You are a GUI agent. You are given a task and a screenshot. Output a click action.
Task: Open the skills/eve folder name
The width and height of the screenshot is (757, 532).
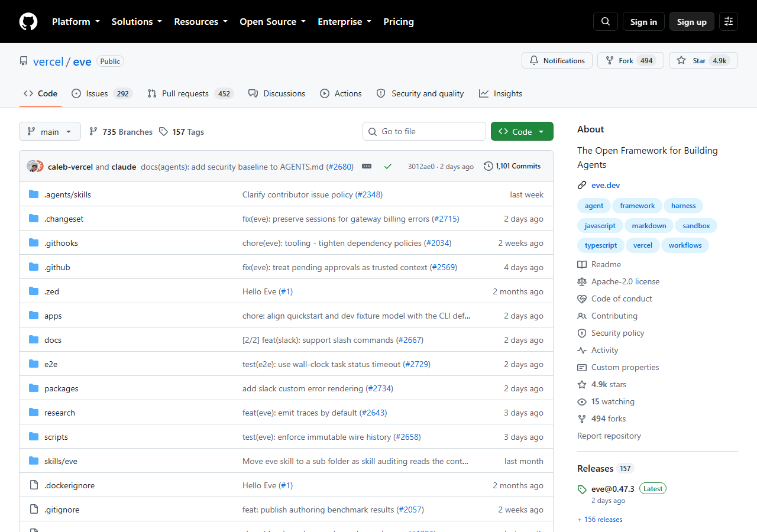pyautogui.click(x=61, y=461)
